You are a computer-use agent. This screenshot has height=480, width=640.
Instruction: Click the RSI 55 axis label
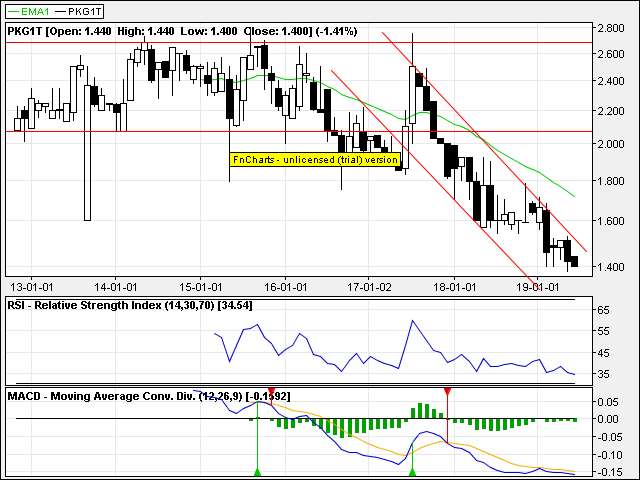(x=603, y=331)
